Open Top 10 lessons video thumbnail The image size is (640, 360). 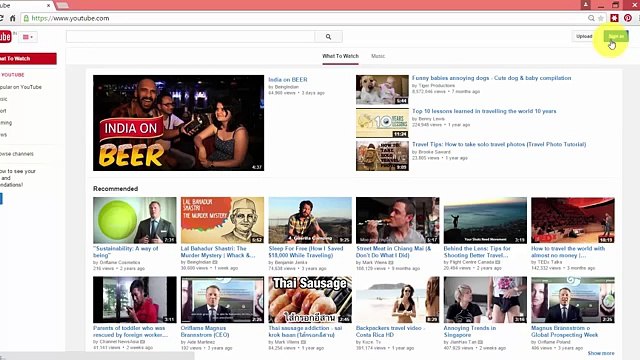pyautogui.click(x=382, y=123)
